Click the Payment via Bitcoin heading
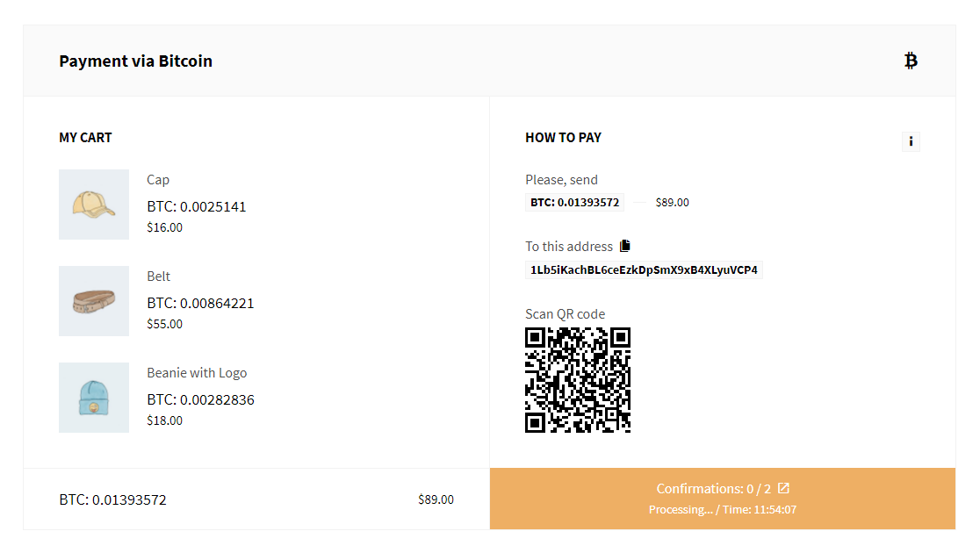Viewport: 980px width, 553px height. point(135,61)
